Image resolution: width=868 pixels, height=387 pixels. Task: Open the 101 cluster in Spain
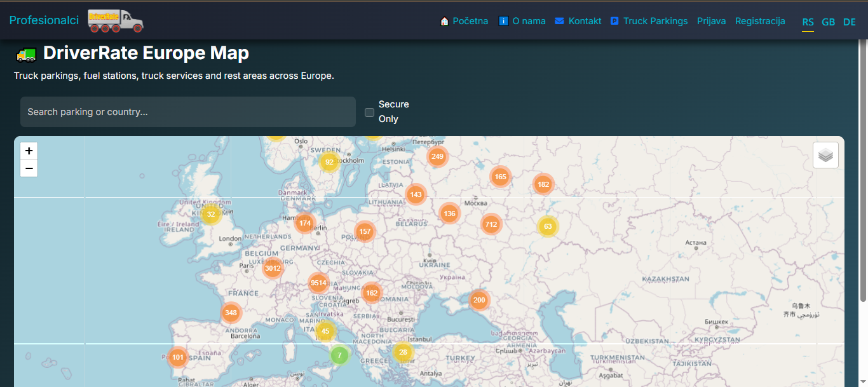(178, 357)
